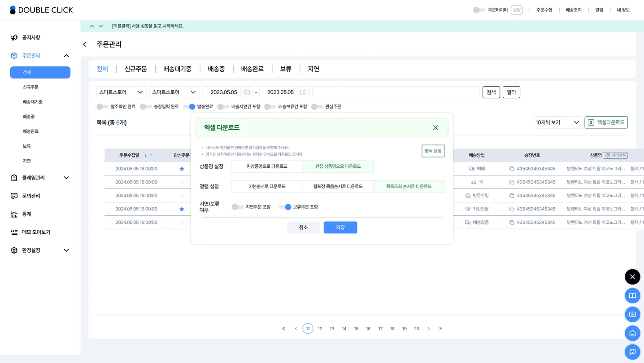Close the 엑셀 다운로드 dialog
Image resolution: width=644 pixels, height=363 pixels.
(435, 128)
